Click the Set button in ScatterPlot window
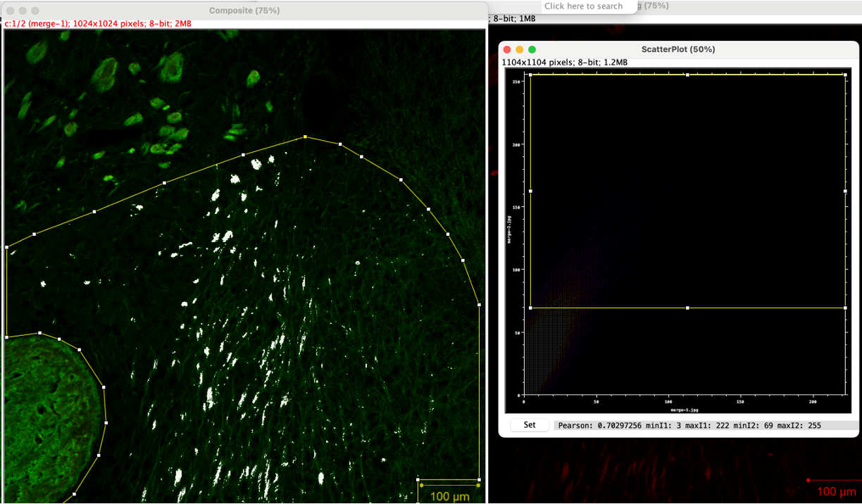 pyautogui.click(x=529, y=425)
